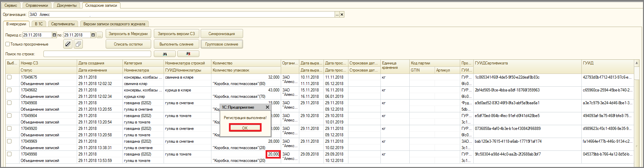Open Версии записи складского журнала tab
Image resolution: width=644 pixels, height=168 pixels.
114,24
